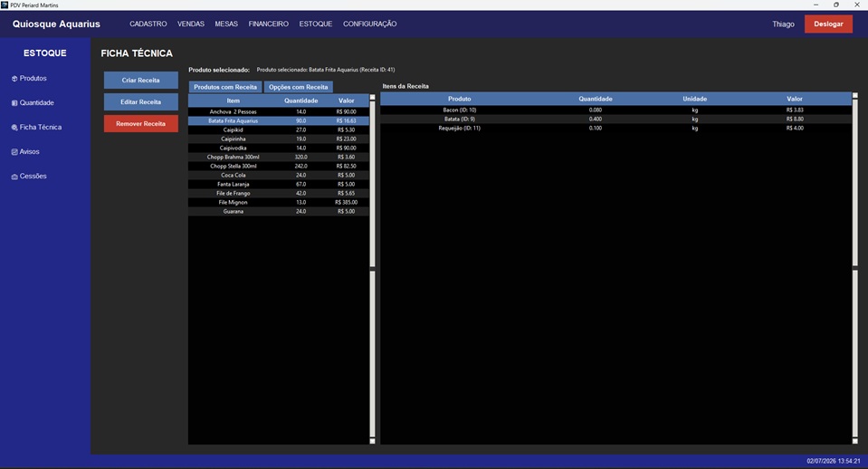
Task: Click the Requeijão (ID: 11) ingredient
Action: click(460, 128)
